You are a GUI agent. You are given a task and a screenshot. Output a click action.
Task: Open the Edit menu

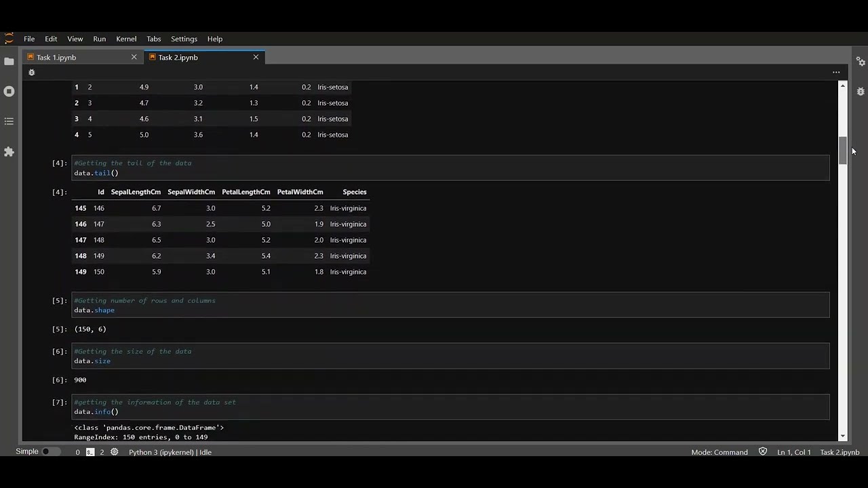pyautogui.click(x=51, y=39)
